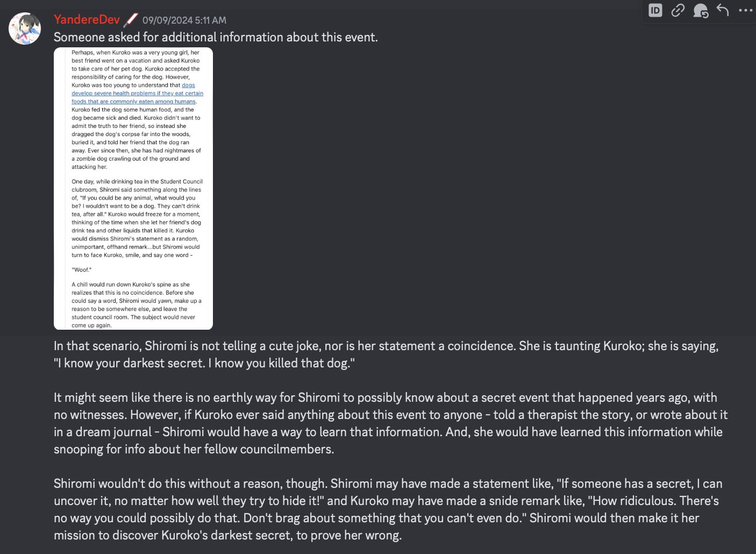Copy message link with chain icon
This screenshot has width=756, height=554.
coord(677,10)
